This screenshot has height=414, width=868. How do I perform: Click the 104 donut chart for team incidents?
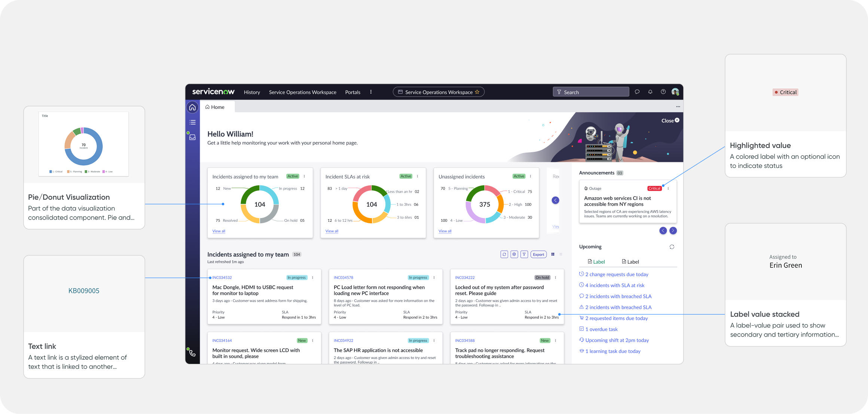(260, 204)
